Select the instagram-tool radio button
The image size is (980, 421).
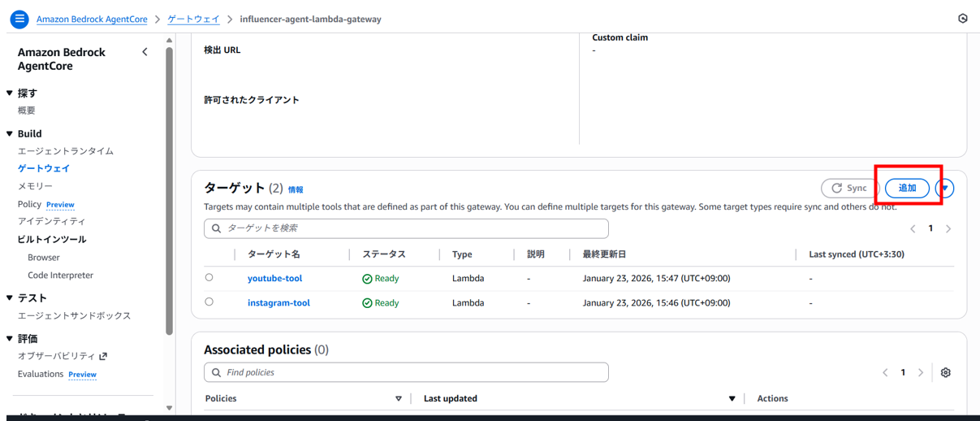(209, 302)
